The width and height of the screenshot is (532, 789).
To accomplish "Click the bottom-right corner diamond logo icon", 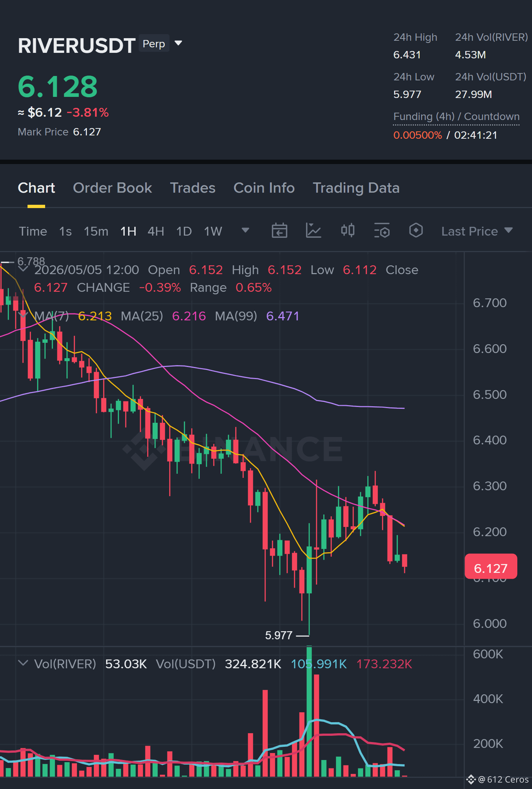I will (x=471, y=779).
